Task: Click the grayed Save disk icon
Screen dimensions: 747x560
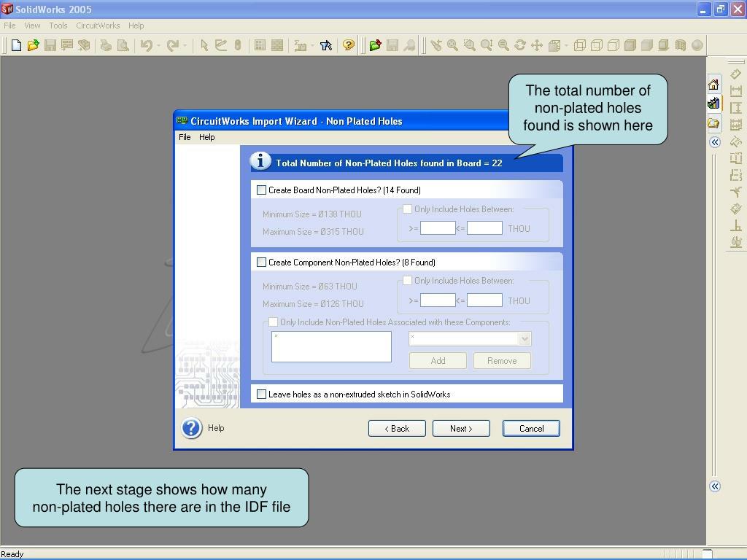Action: pyautogui.click(x=50, y=45)
